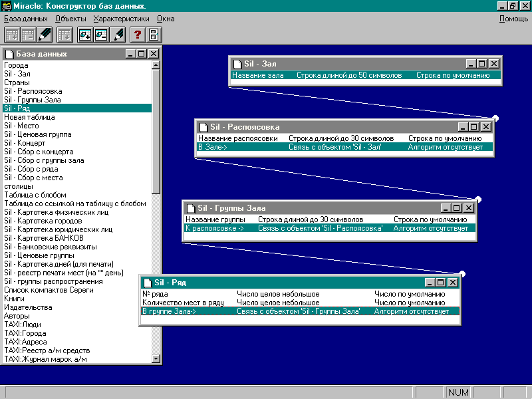Image resolution: width=532 pixels, height=399 pixels.
Task: Open help via the red question mark icon
Action: click(138, 35)
